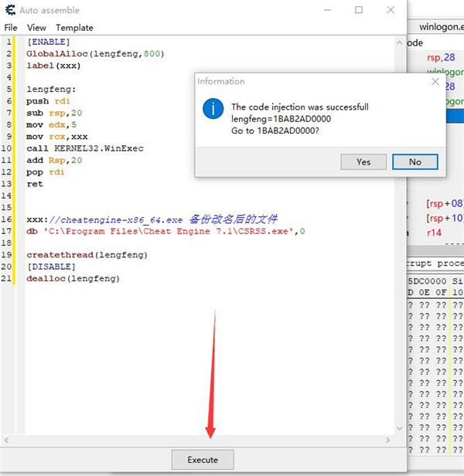This screenshot has width=464, height=476.
Task: Close the Auto assemble window
Action: pyautogui.click(x=391, y=10)
